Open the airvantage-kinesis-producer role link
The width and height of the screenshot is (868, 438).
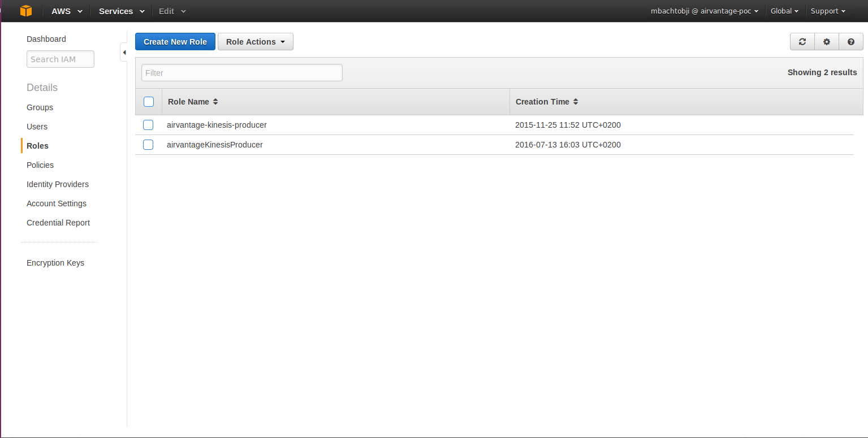click(x=217, y=125)
